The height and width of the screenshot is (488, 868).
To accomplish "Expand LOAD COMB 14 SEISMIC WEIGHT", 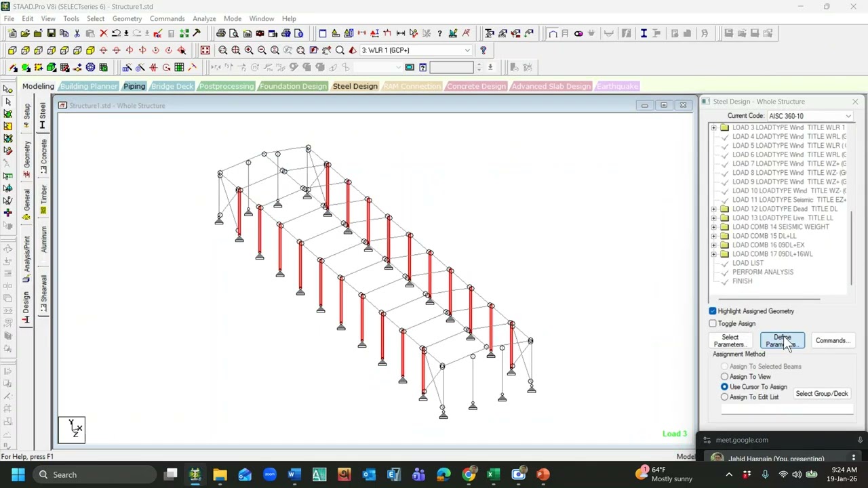I will tap(713, 227).
